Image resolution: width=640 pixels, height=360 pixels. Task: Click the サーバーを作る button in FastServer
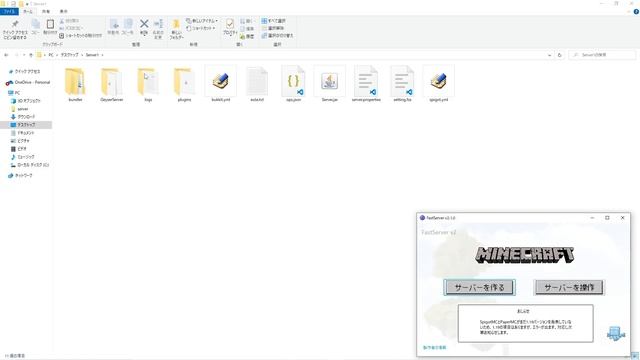pos(479,287)
